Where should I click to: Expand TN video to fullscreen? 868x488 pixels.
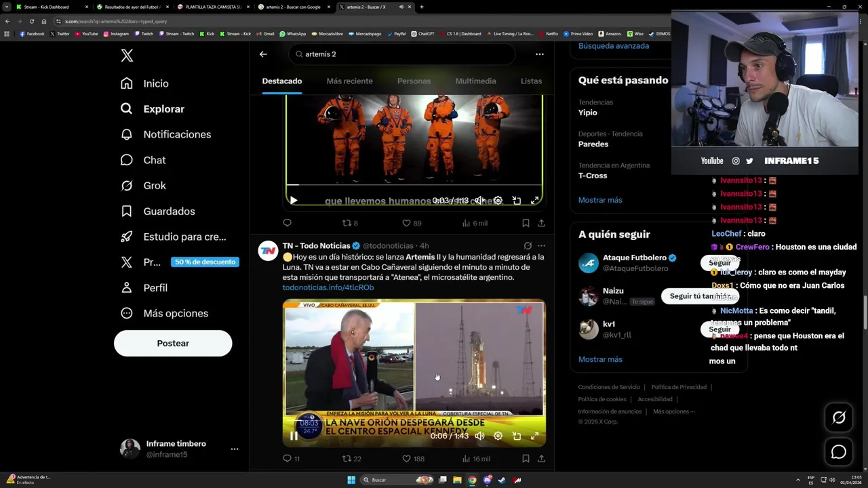click(x=534, y=436)
